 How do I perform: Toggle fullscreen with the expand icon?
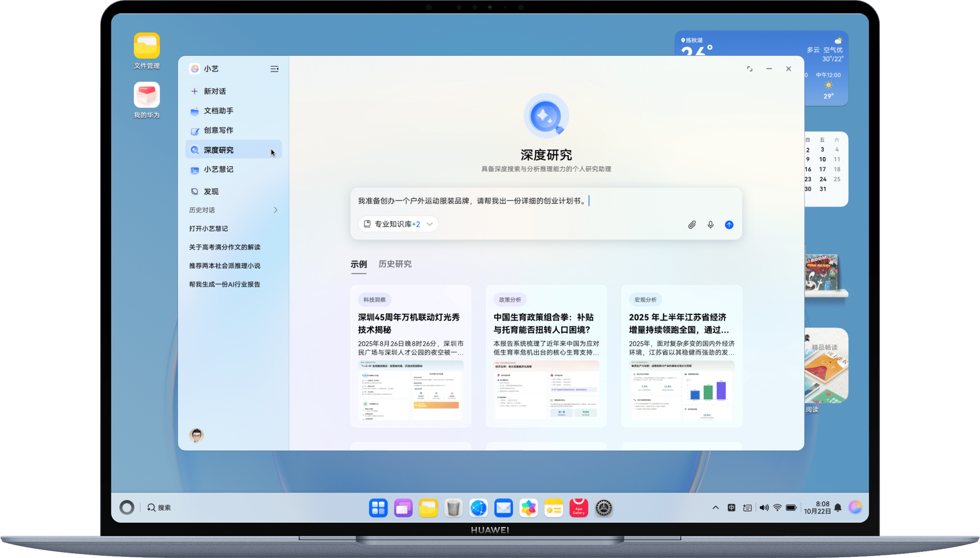click(x=749, y=68)
